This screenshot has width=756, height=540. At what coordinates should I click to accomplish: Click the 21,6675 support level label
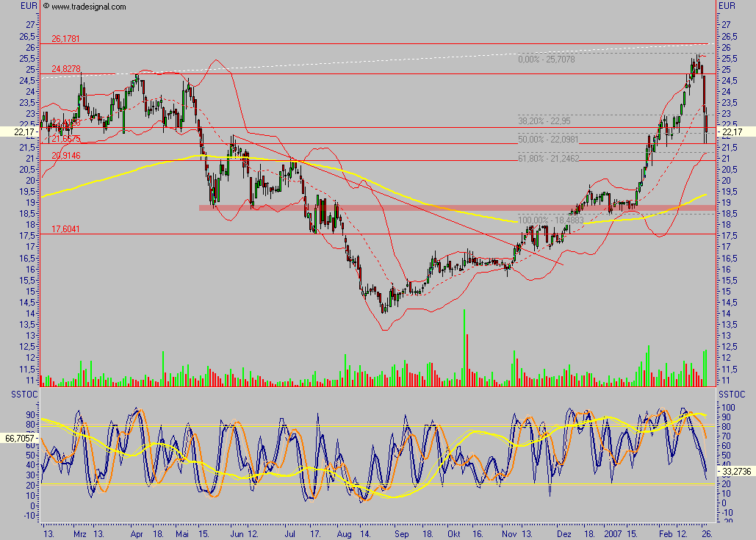(66, 139)
